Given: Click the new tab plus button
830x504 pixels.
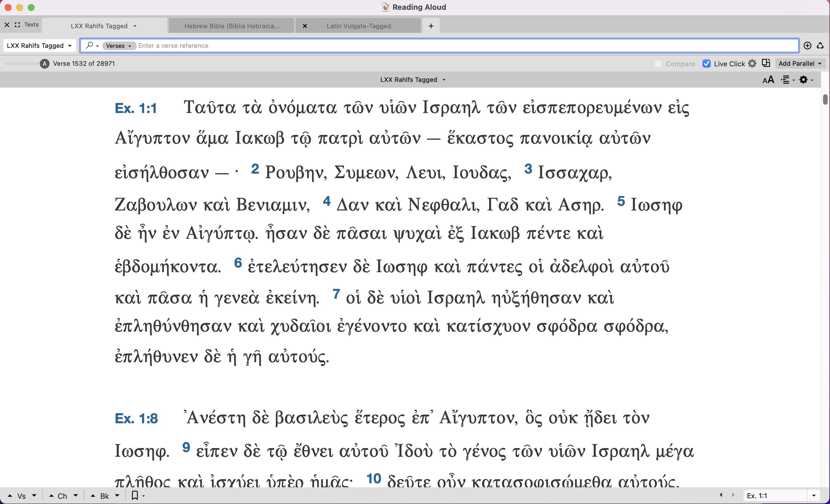Looking at the screenshot, I should click(431, 26).
